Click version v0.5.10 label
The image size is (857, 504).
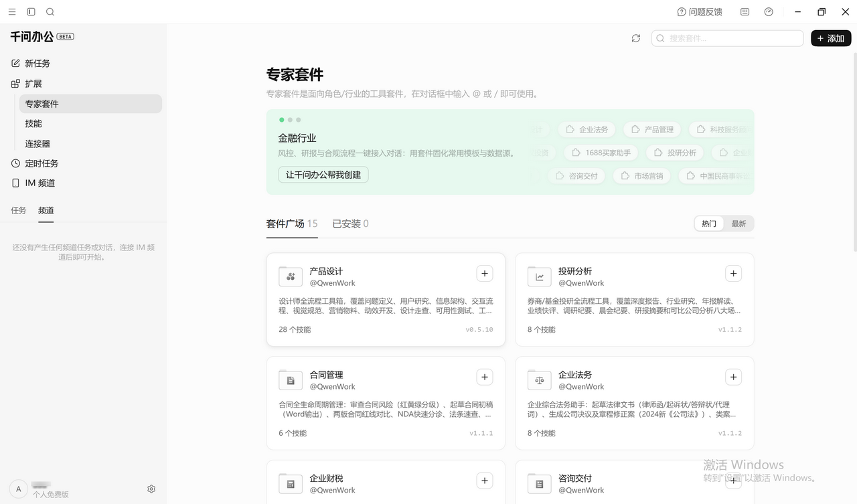479,330
